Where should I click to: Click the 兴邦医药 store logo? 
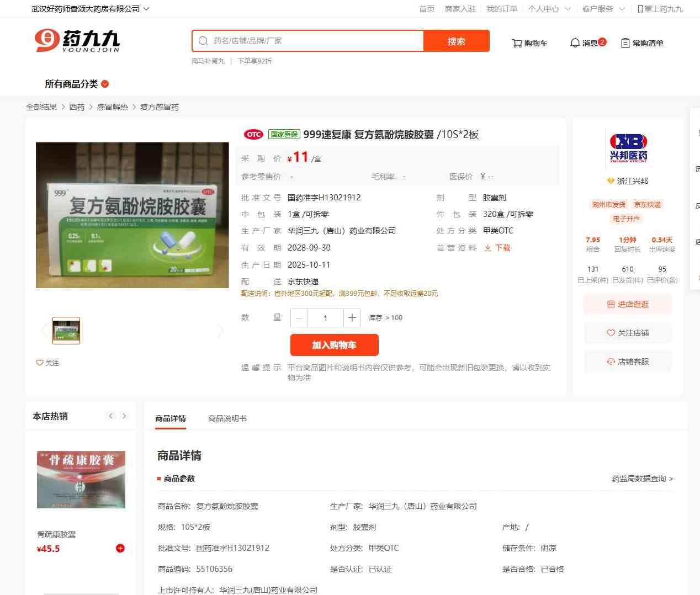[628, 148]
